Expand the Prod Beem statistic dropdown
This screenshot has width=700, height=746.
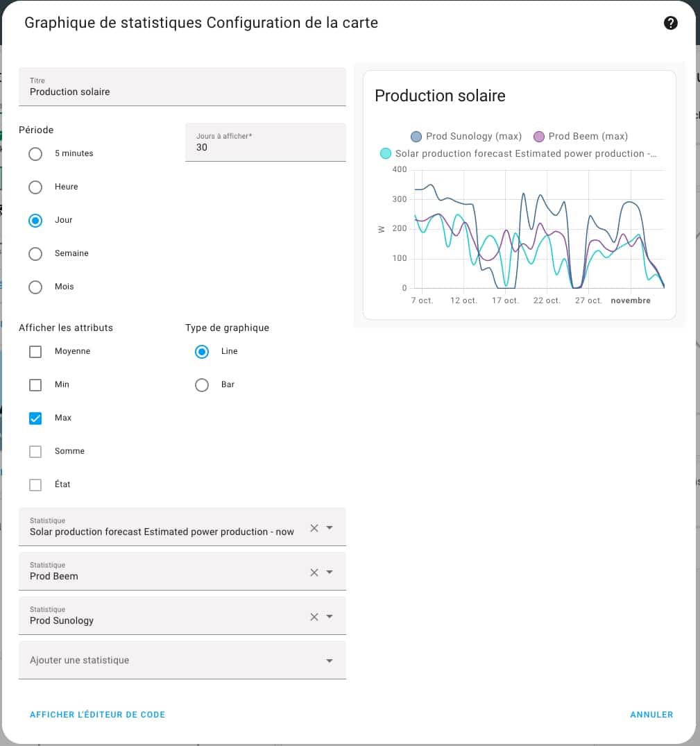pos(330,573)
